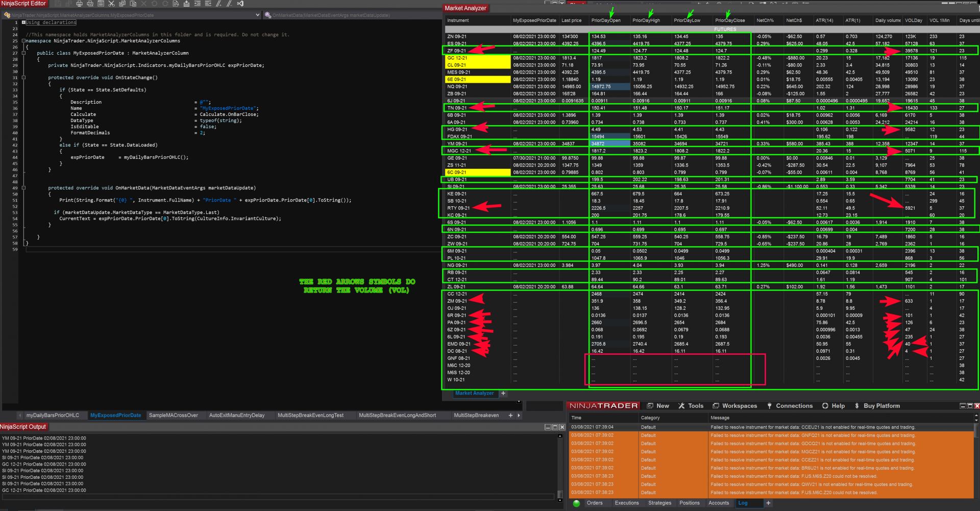Screen dimensions: 980x511
Task: Click the Time column header in the Log
Action: [x=604, y=418]
